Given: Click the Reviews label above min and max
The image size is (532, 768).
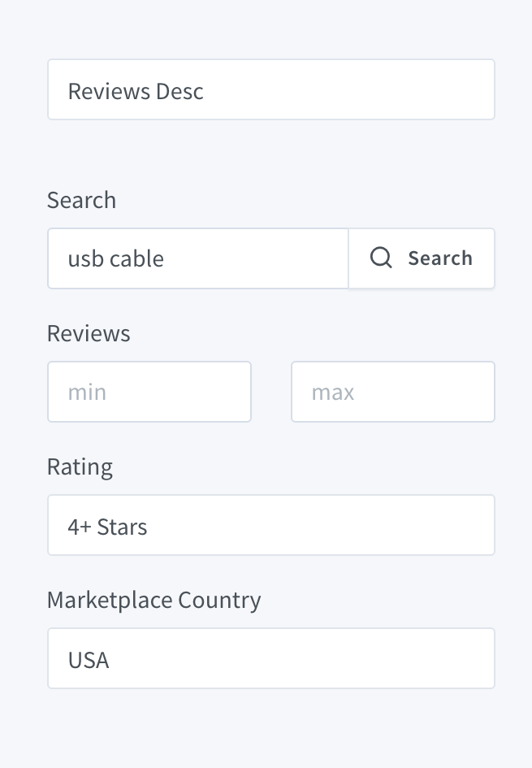Looking at the screenshot, I should [x=89, y=333].
